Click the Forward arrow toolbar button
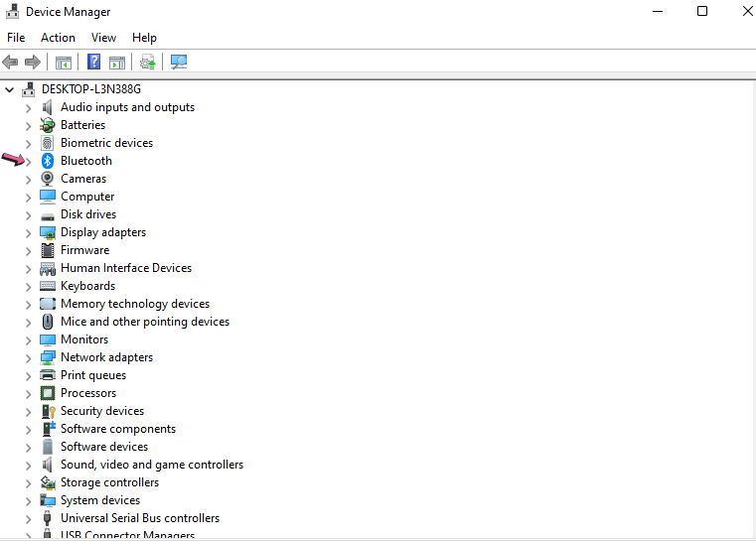This screenshot has width=756, height=541. point(33,63)
